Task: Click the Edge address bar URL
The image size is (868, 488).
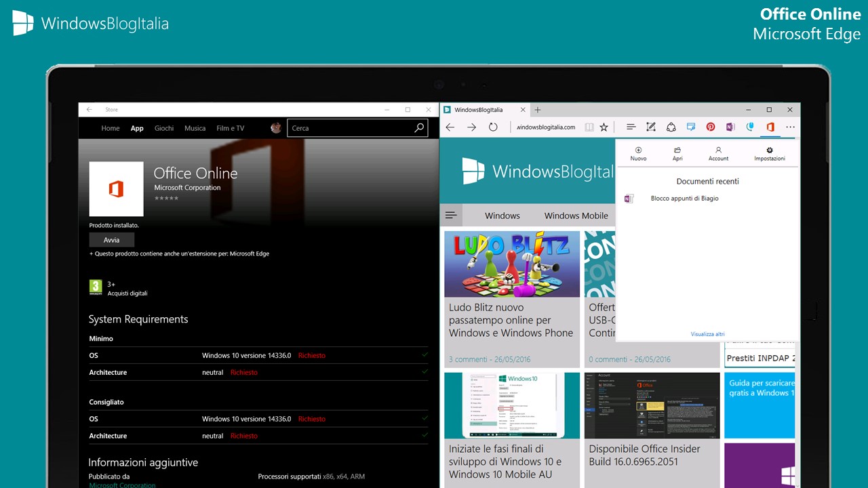Action: point(546,127)
